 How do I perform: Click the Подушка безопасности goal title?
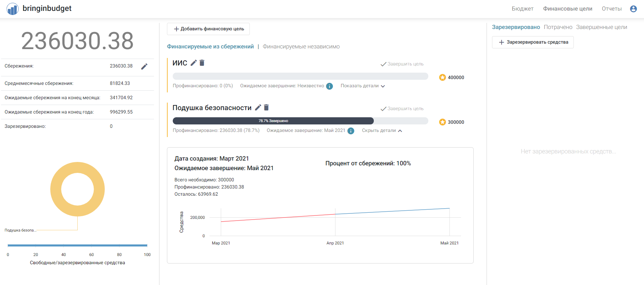[x=212, y=108]
